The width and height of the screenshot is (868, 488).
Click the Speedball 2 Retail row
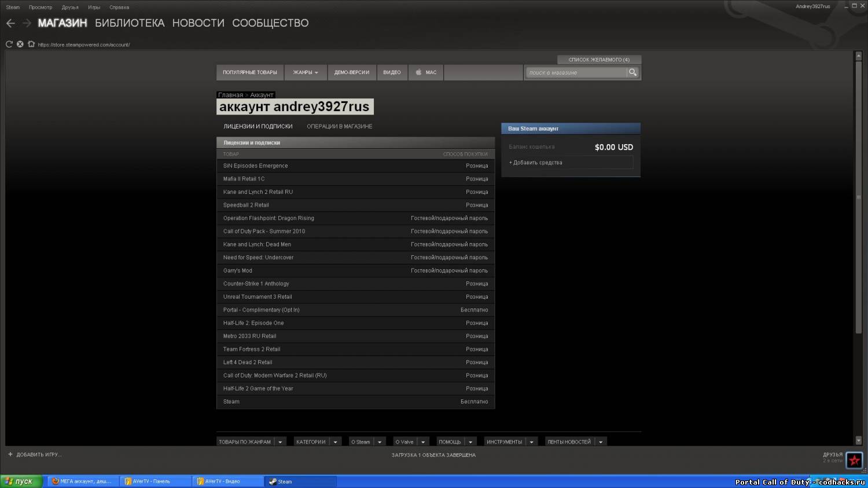(355, 205)
